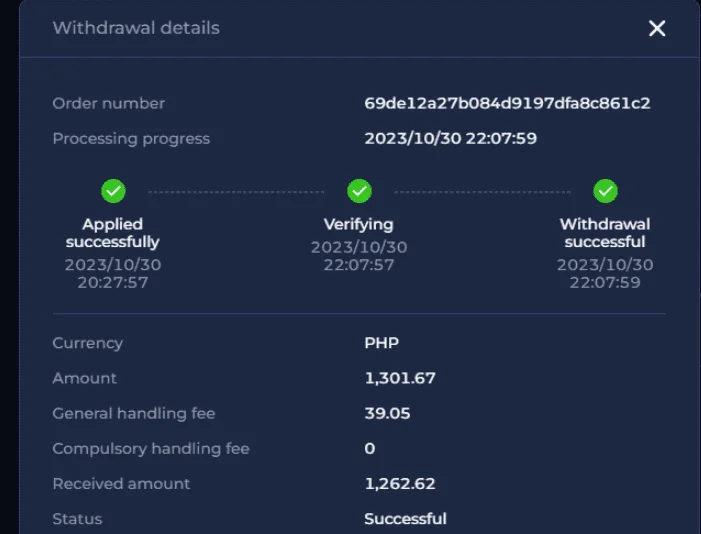Viewport: 701px width, 534px height.
Task: Click the Received amount label
Action: point(121,484)
